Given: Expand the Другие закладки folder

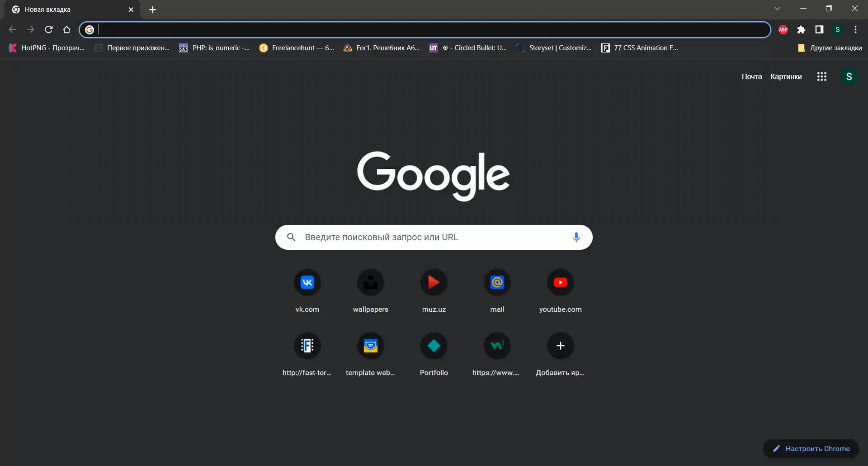Looking at the screenshot, I should click(830, 48).
